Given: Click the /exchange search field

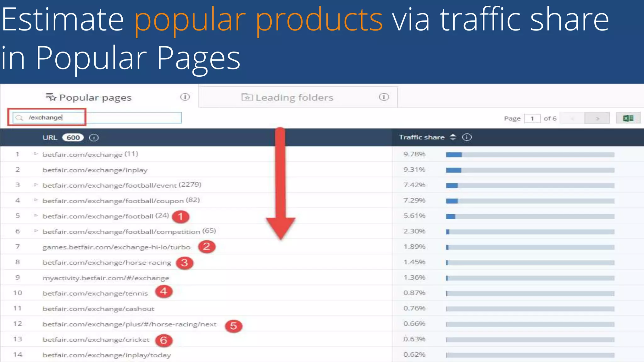Looking at the screenshot, I should (97, 118).
